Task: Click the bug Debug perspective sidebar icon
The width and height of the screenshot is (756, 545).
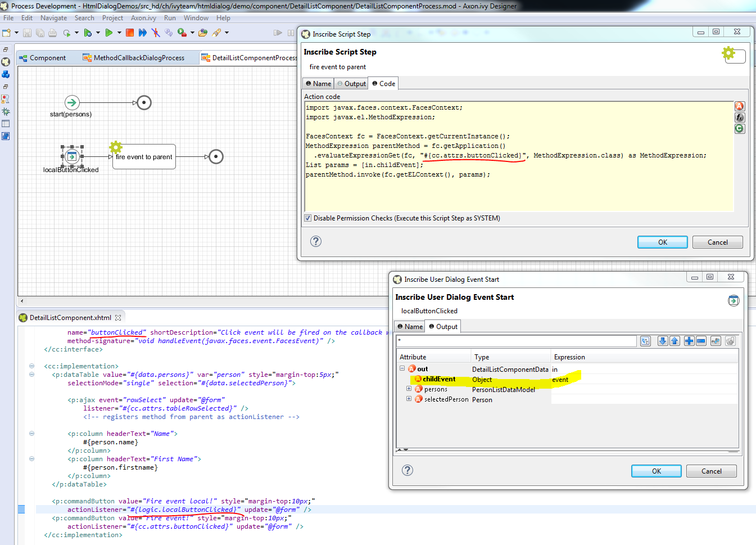Action: point(6,111)
